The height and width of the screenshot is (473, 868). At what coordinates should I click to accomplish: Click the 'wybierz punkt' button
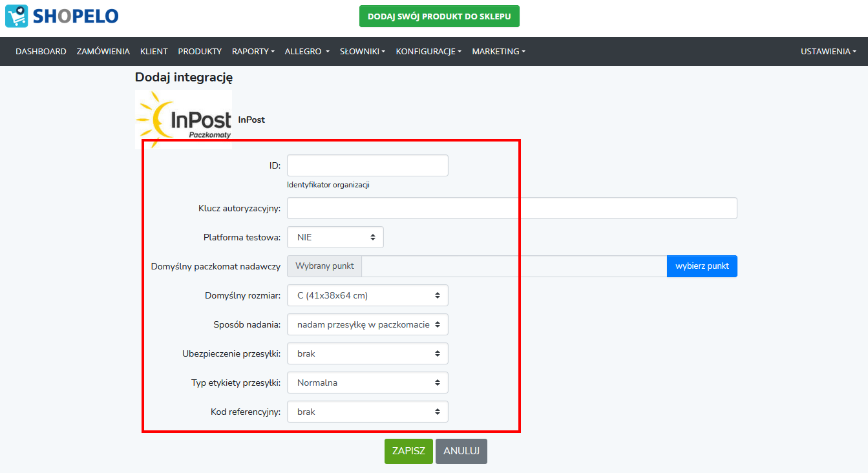pyautogui.click(x=702, y=266)
